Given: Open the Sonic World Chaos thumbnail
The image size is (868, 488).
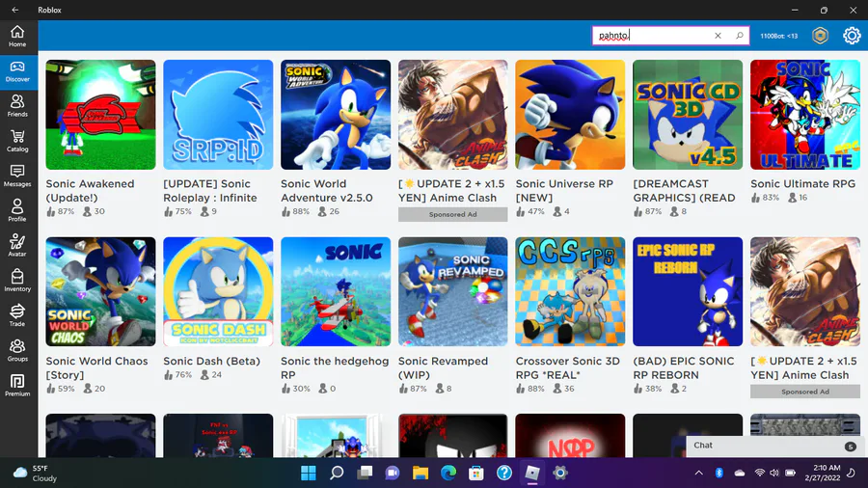Looking at the screenshot, I should (x=100, y=291).
